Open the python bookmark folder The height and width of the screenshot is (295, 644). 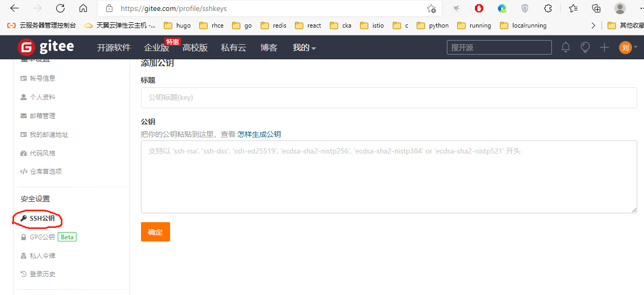[433, 25]
